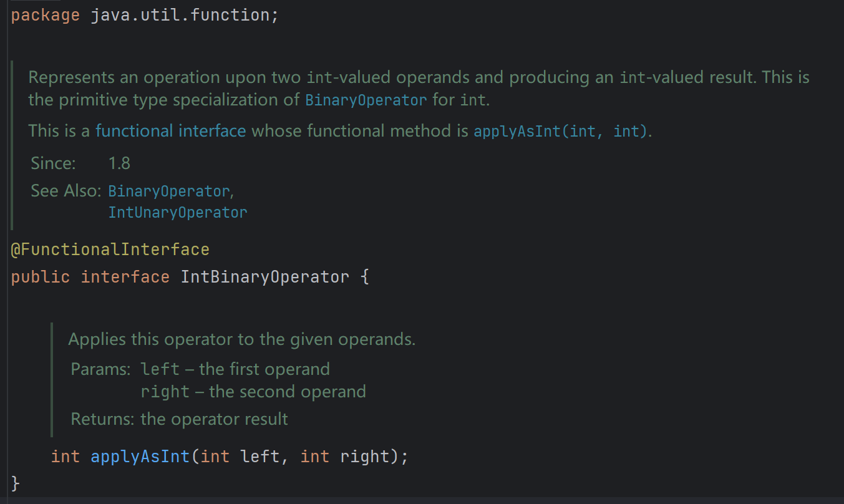Click the IntBinaryOperator interface name
844x504 pixels.
[265, 277]
